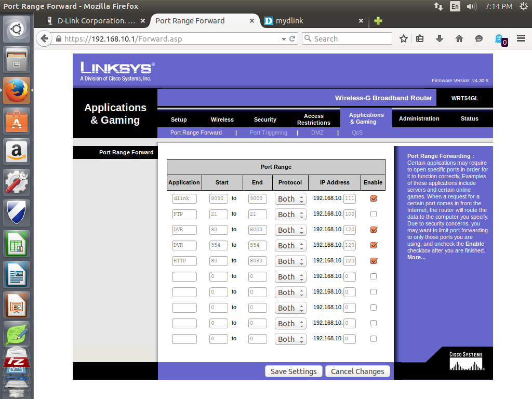Open Protocol dropdown in last row
Viewport: 532px width, 399px height.
[290, 339]
